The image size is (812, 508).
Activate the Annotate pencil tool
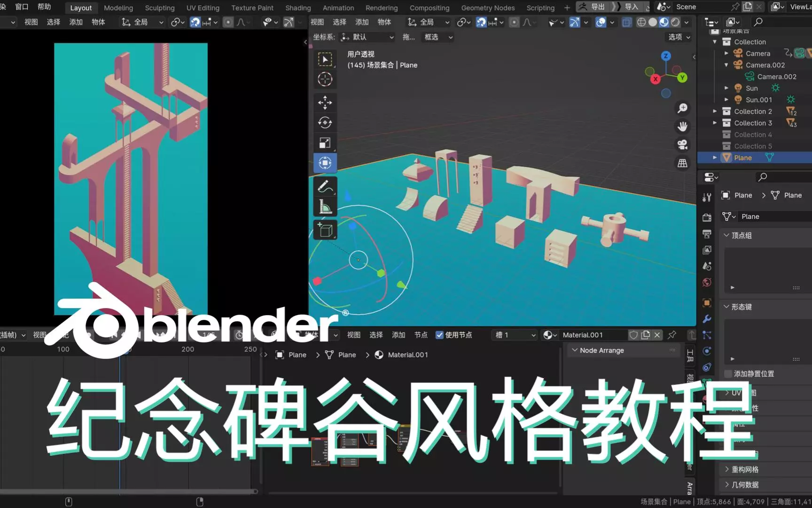(325, 187)
